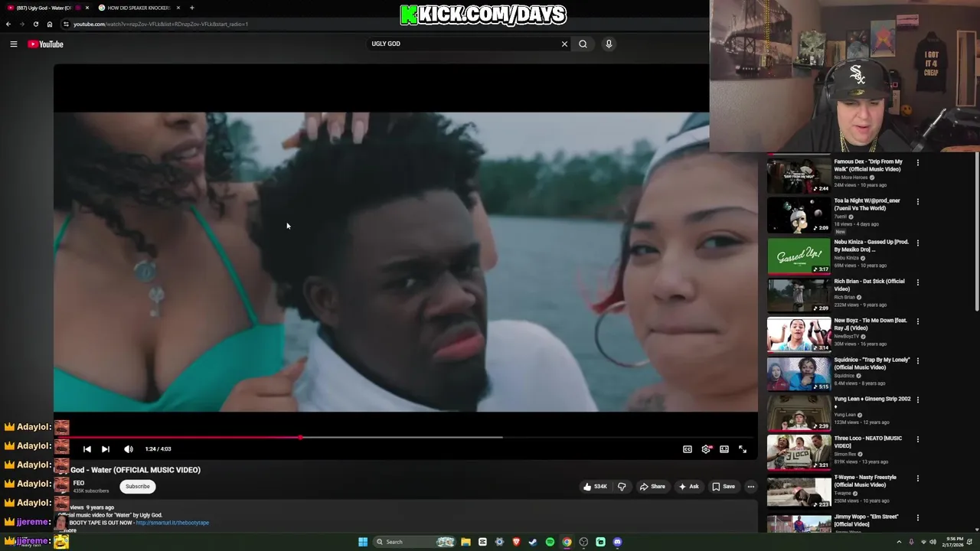Toggle theater mode
This screenshot has width=980, height=551.
[x=724, y=449]
